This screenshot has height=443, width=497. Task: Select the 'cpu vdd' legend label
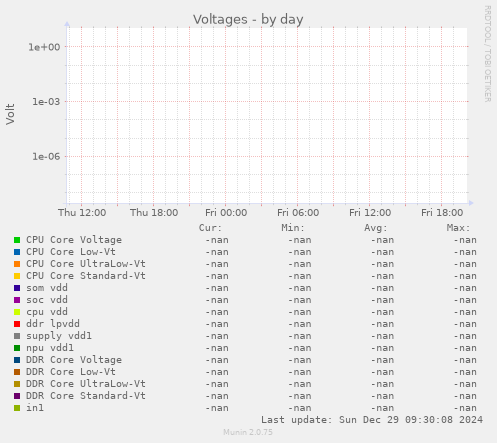click(47, 312)
